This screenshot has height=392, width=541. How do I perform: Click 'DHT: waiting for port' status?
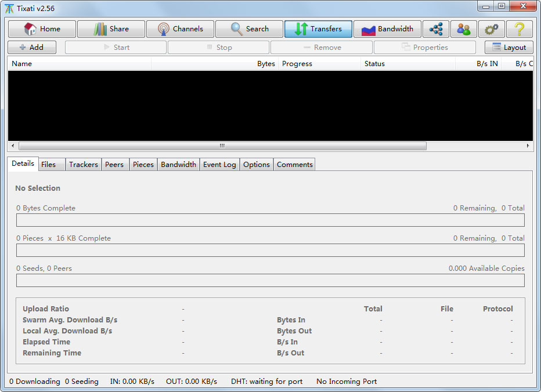[x=266, y=382]
